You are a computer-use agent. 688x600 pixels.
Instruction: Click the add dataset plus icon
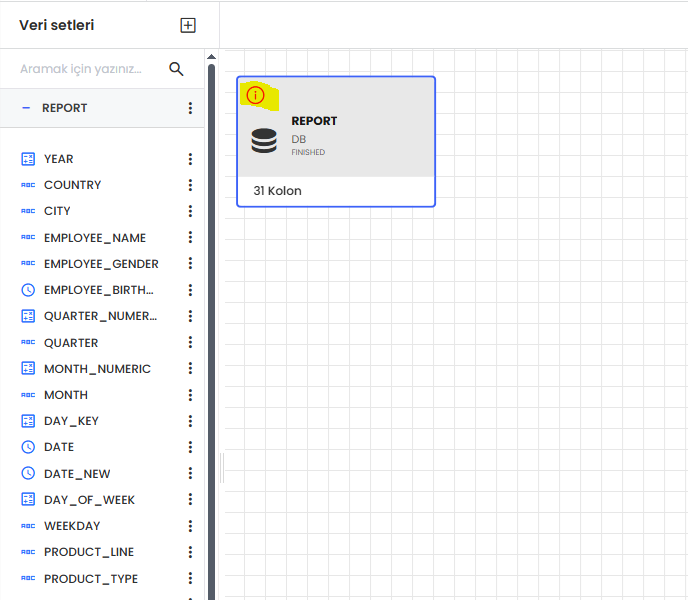188,25
